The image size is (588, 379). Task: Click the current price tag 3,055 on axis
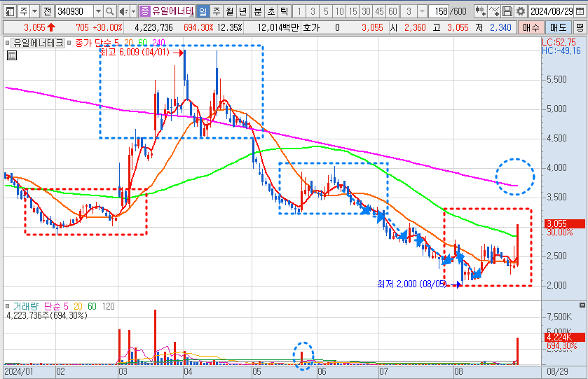(564, 223)
